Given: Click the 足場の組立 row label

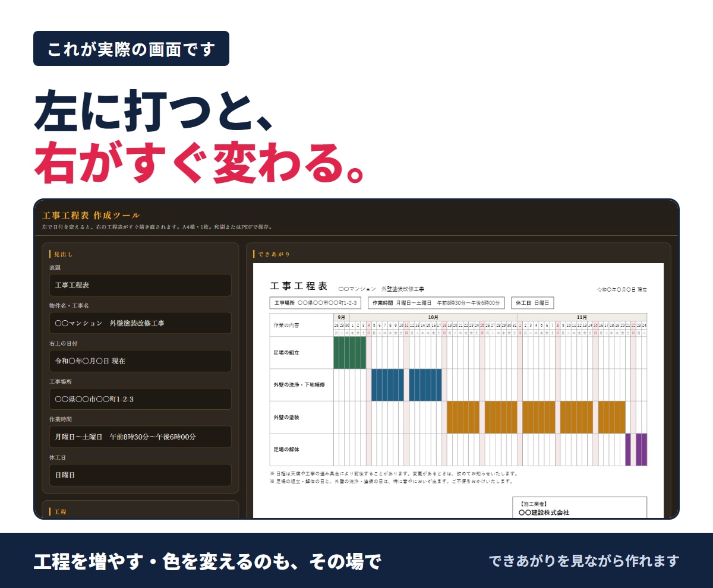Looking at the screenshot, I should [286, 353].
